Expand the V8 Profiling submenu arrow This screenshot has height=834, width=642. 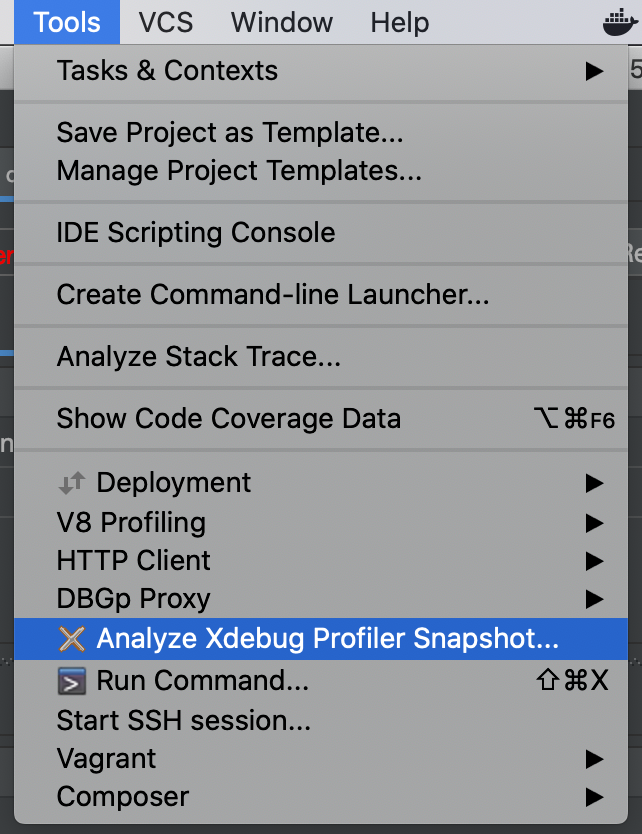coord(594,523)
